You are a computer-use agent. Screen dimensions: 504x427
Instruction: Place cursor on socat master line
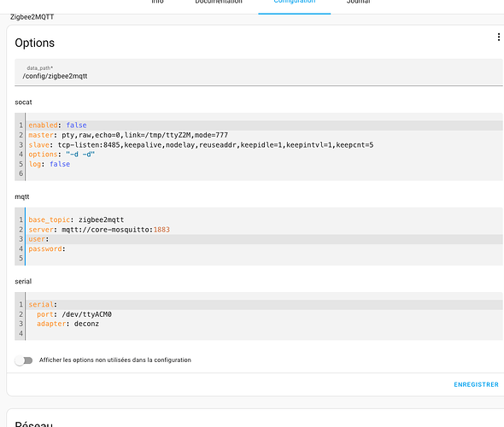(x=264, y=135)
